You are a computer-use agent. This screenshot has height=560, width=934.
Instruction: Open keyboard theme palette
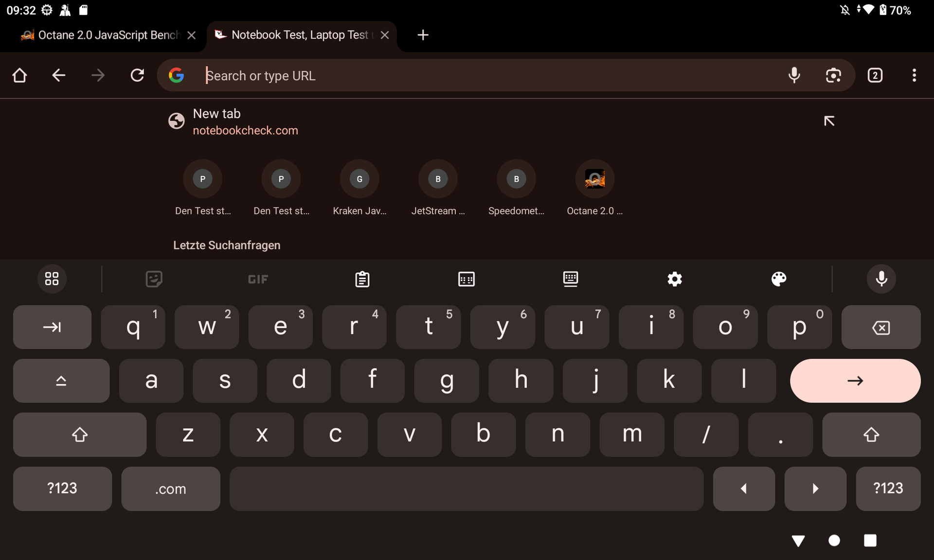tap(778, 279)
